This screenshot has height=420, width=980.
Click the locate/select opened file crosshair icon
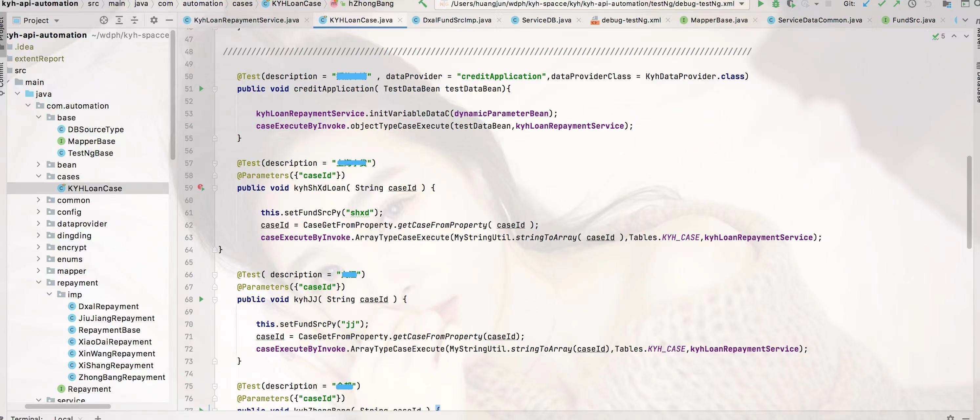pos(103,20)
